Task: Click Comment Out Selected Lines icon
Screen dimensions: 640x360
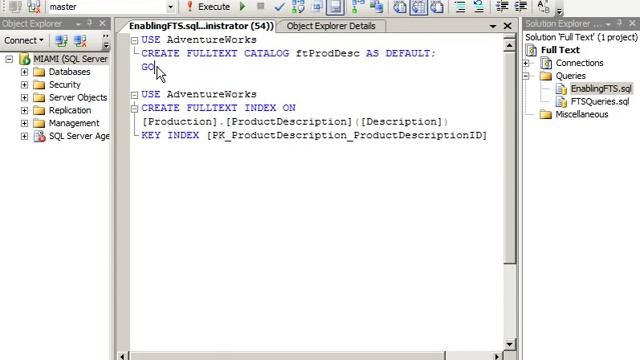Action: point(460,7)
